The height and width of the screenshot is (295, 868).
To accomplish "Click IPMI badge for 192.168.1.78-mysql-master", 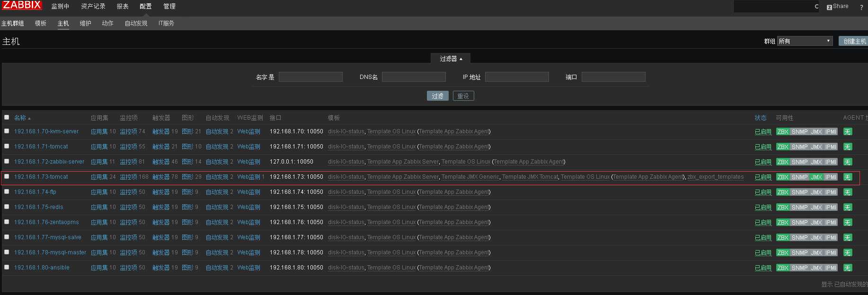I will (x=831, y=253).
